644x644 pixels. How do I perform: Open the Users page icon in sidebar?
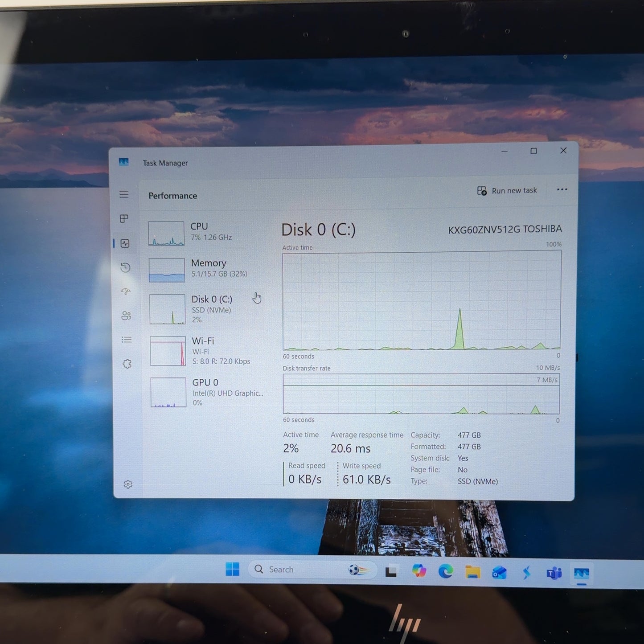point(126,316)
